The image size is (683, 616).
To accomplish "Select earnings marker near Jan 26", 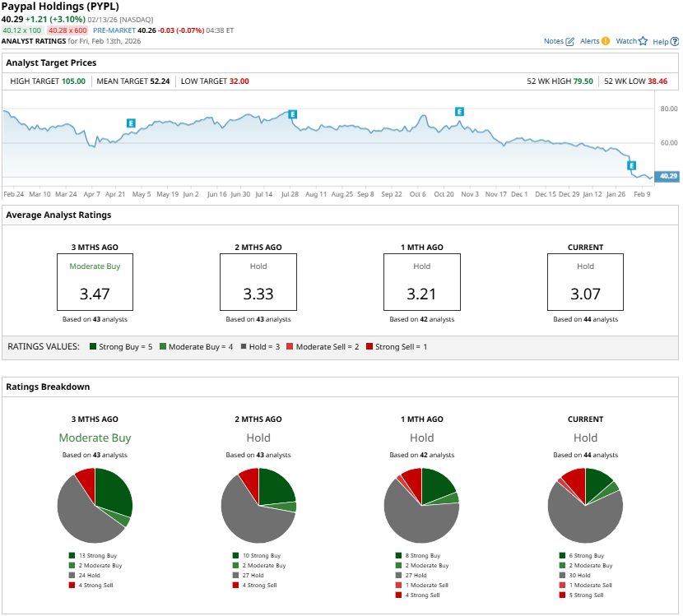I will point(632,165).
